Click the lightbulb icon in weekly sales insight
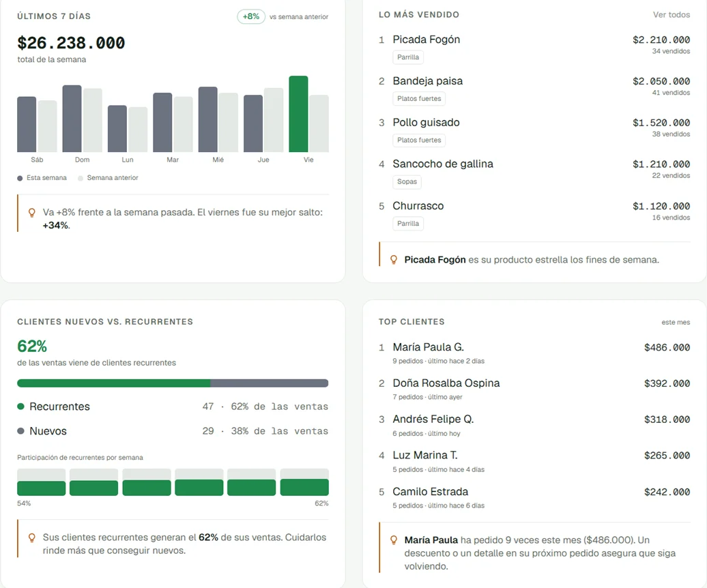 tap(31, 213)
